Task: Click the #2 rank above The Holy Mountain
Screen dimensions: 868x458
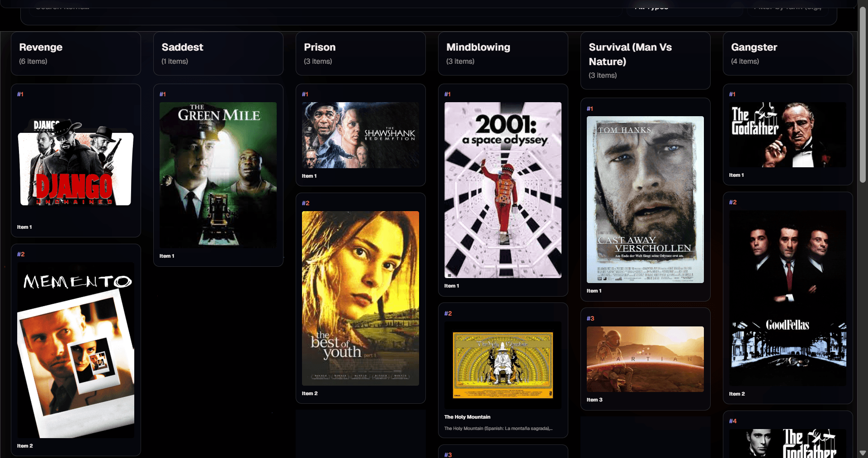Action: 448,313
